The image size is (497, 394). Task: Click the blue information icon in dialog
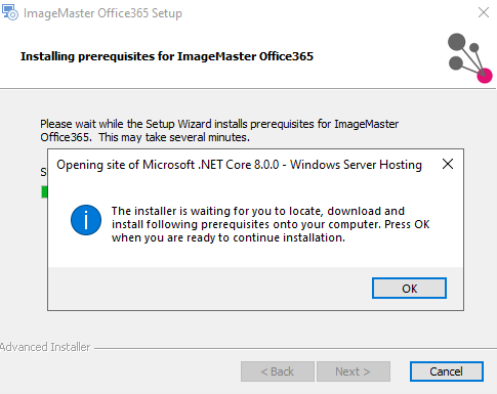point(86,220)
